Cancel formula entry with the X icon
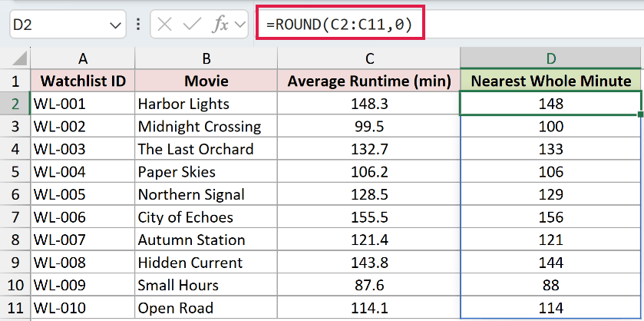Image resolution: width=644 pixels, height=321 pixels. pos(165,25)
